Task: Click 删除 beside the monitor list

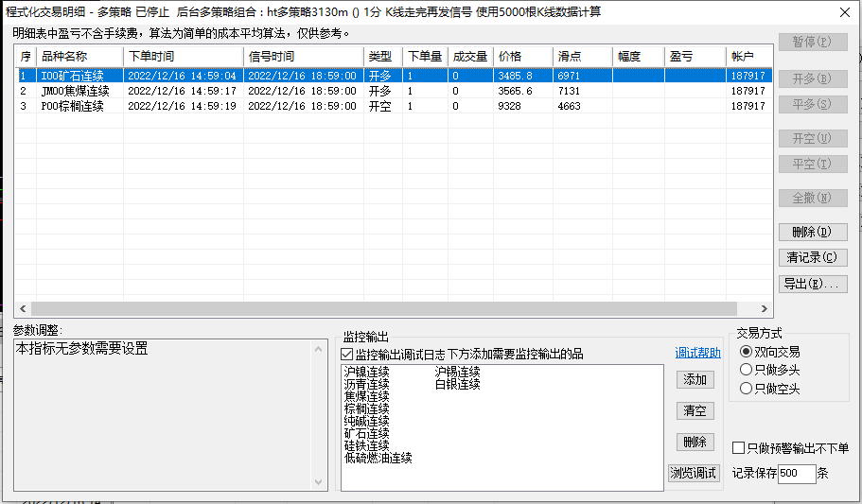Action: pos(695,442)
